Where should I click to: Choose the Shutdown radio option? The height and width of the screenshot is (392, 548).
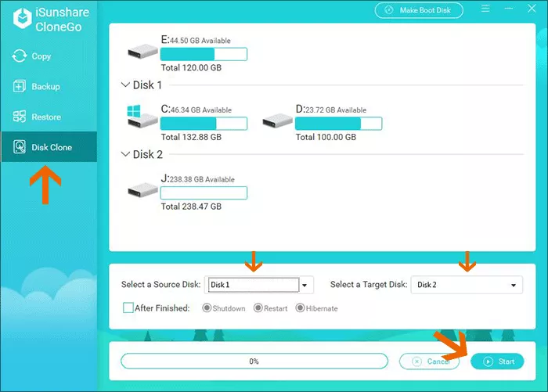(x=207, y=307)
